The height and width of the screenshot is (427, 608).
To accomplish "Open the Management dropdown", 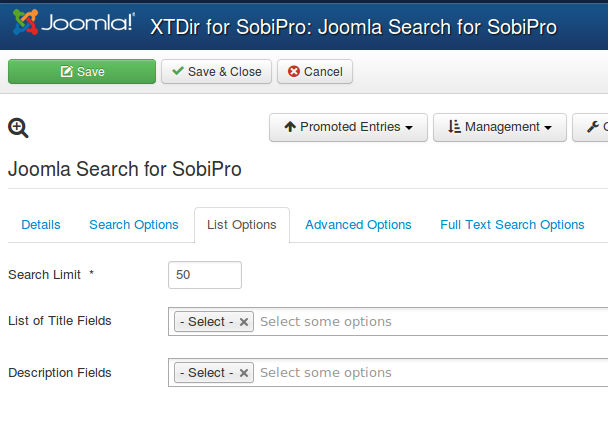I will (500, 127).
